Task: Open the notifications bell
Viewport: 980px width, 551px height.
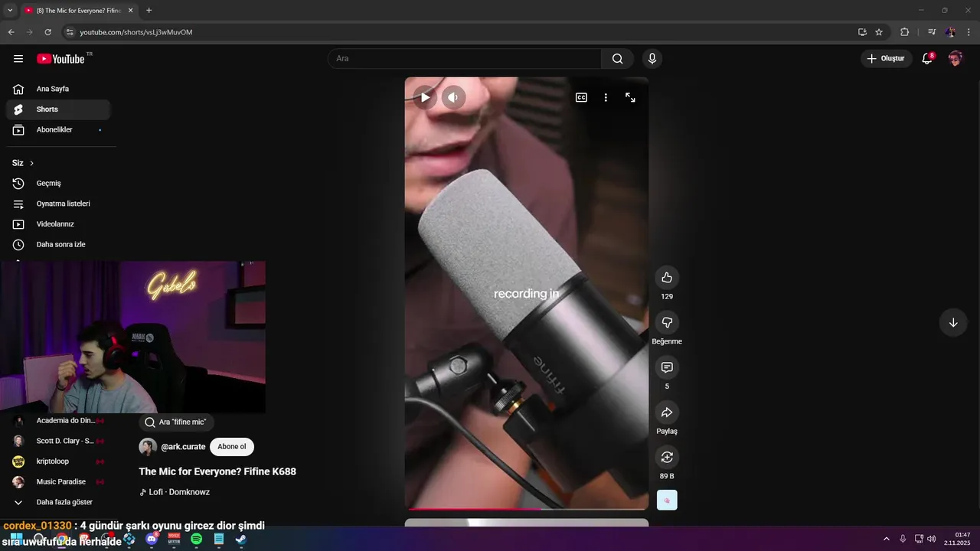Action: 927,59
